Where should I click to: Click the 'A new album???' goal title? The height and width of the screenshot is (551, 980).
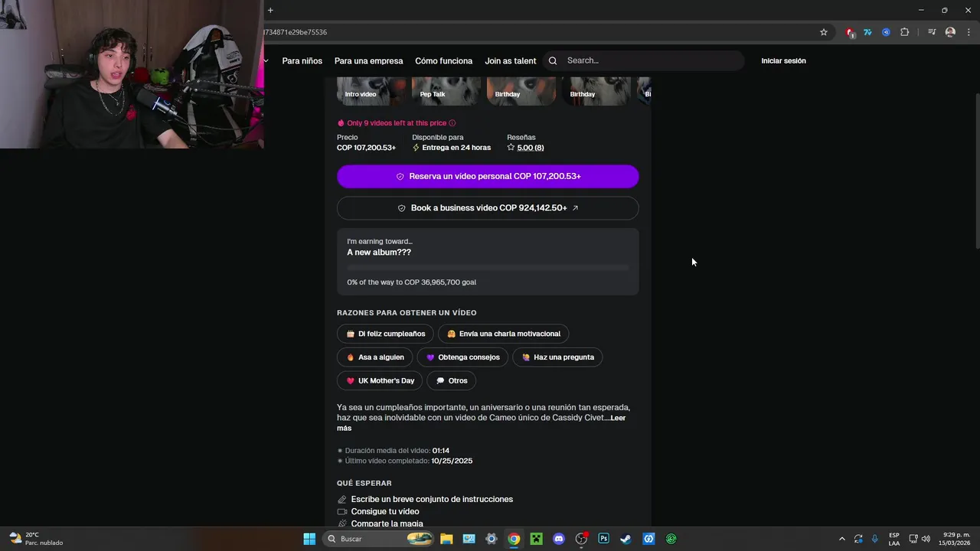[x=379, y=253]
